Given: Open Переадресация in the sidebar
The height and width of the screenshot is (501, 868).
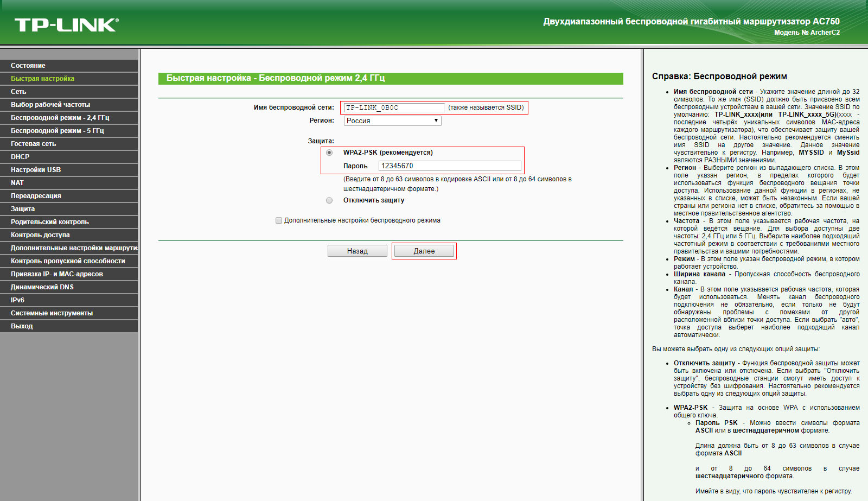Looking at the screenshot, I should tap(69, 196).
